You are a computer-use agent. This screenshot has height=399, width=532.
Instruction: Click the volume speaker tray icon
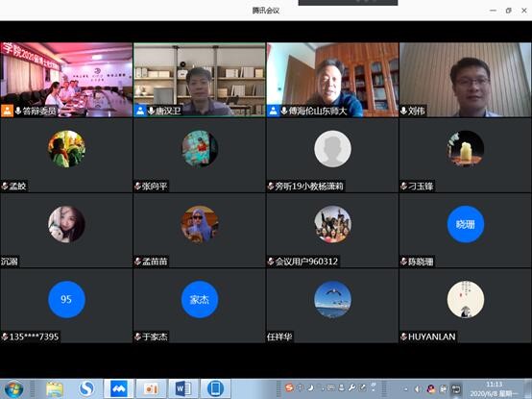coord(418,389)
